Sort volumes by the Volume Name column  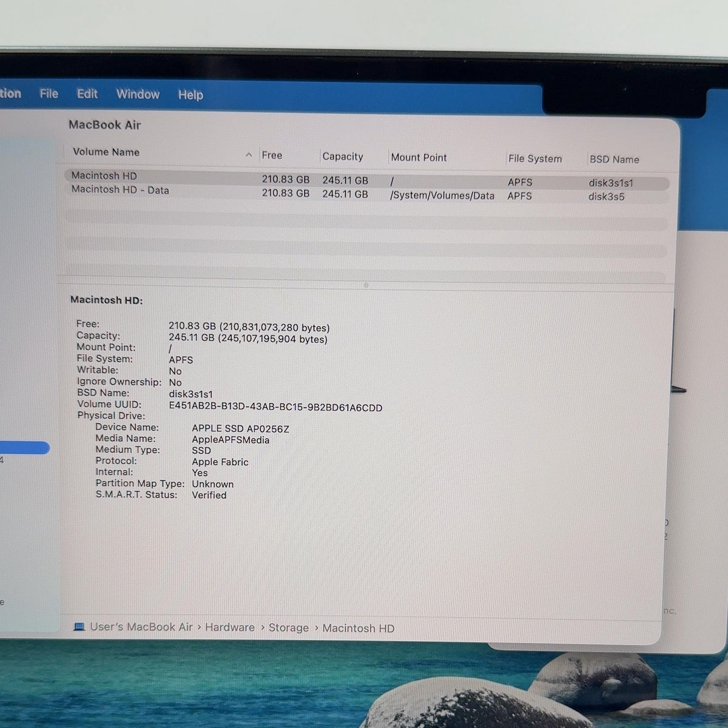[106, 152]
